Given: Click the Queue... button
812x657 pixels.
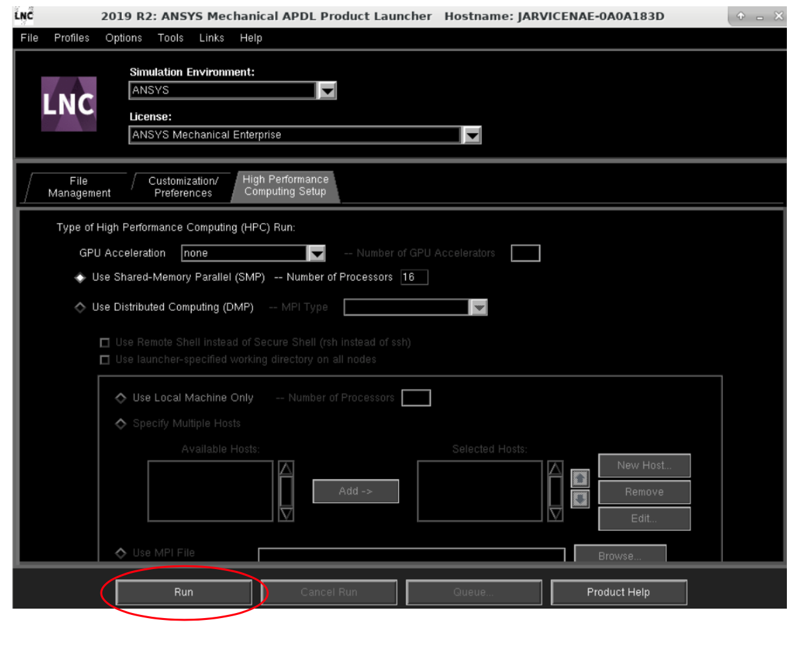Looking at the screenshot, I should point(474,592).
